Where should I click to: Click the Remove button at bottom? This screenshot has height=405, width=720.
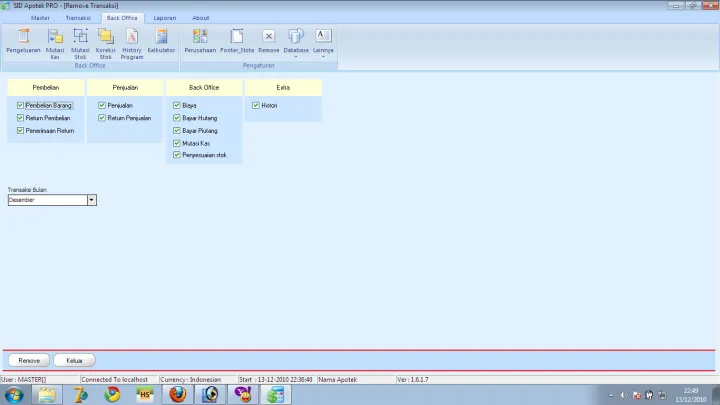(29, 360)
